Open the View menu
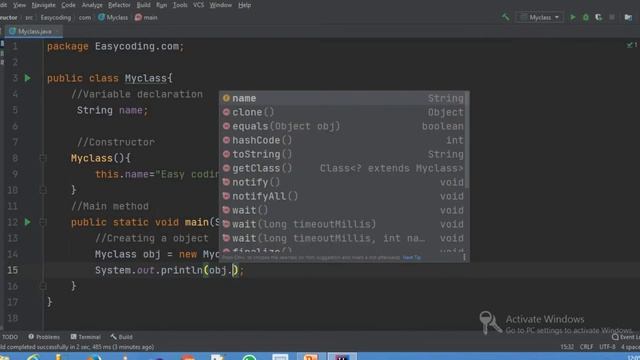Viewport: 640px width, 360px height. point(19,5)
